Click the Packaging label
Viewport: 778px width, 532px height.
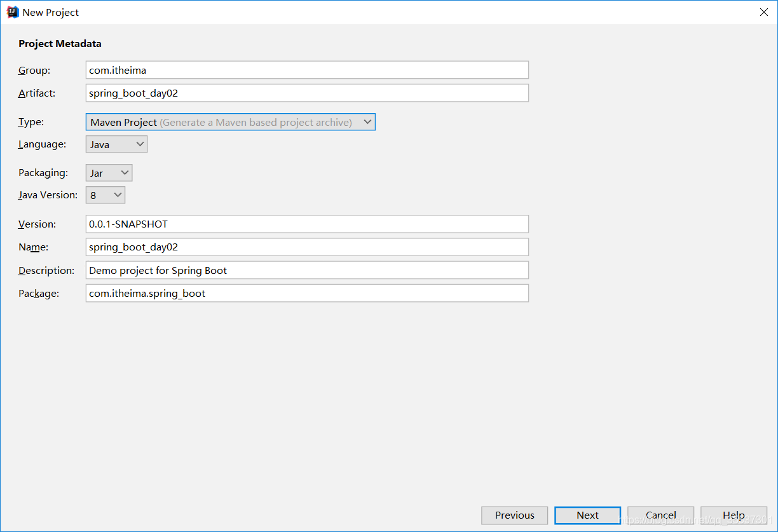click(x=43, y=173)
